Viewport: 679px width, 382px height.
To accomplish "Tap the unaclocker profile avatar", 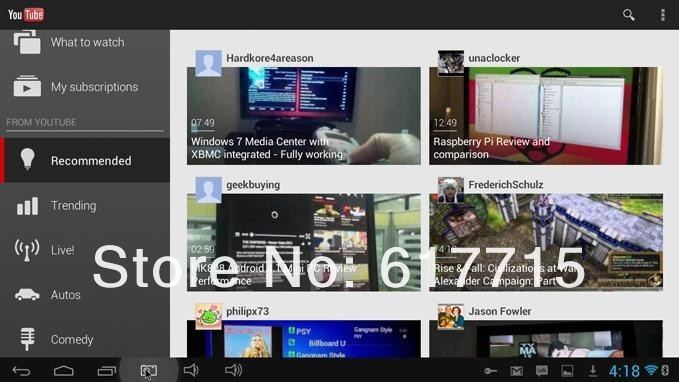I will coord(450,63).
